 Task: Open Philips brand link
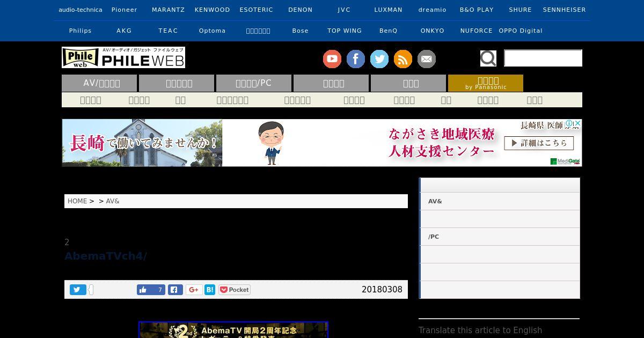(80, 31)
